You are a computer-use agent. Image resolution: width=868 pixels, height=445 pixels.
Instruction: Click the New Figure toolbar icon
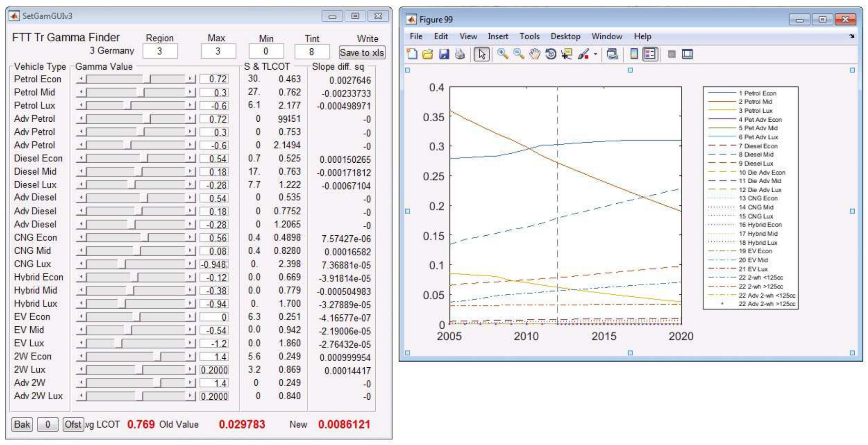point(412,54)
